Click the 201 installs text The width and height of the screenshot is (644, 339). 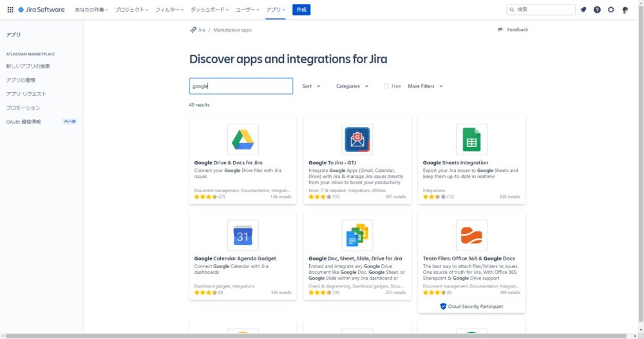pyautogui.click(x=395, y=293)
